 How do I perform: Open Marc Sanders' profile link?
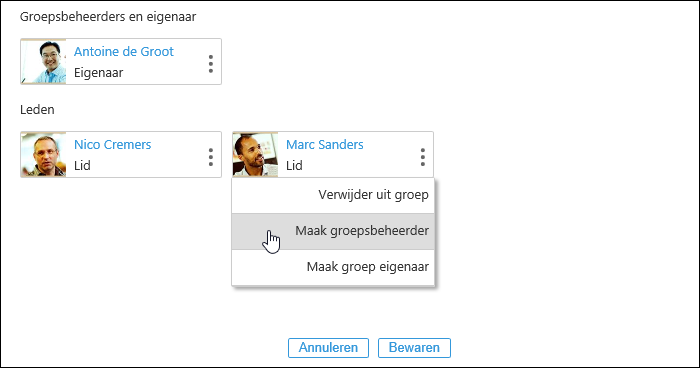tap(325, 145)
